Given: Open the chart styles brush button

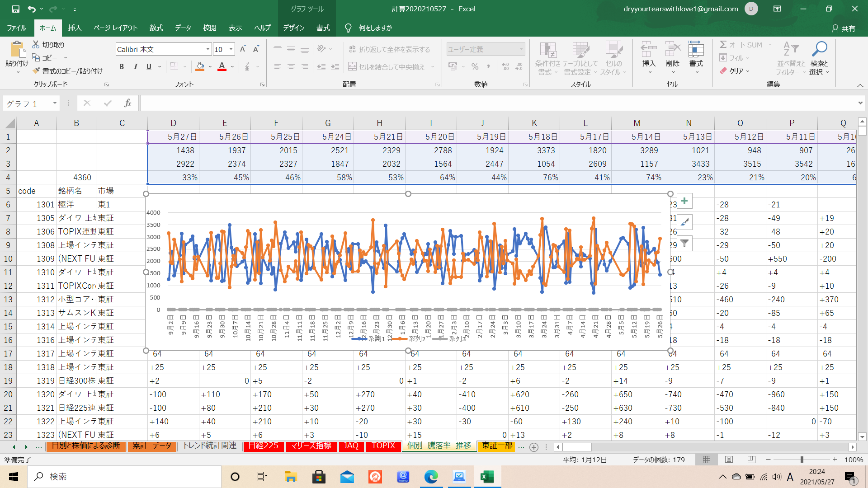Looking at the screenshot, I should [684, 222].
